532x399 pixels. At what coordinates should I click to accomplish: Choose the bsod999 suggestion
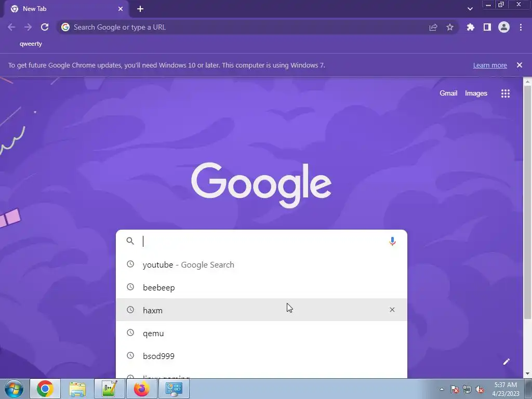point(261,356)
